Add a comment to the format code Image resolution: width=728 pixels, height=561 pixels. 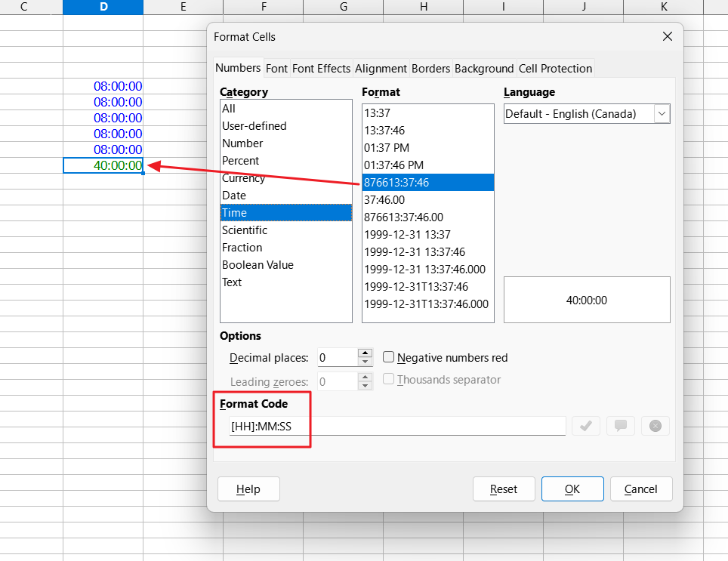pos(620,426)
